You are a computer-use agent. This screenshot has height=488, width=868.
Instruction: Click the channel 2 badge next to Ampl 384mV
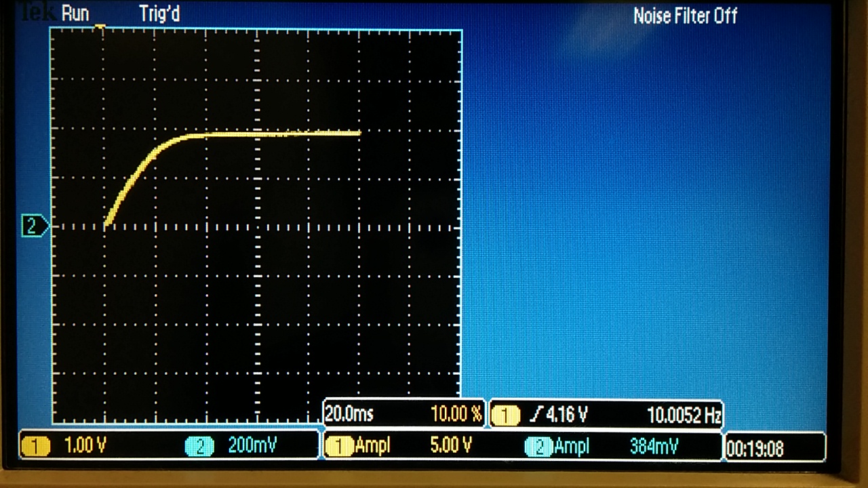539,446
